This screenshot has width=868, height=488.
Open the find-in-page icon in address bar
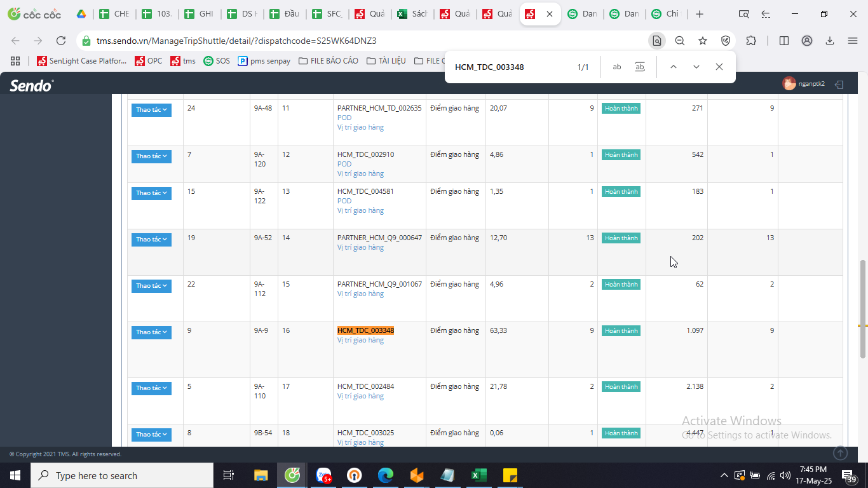(x=657, y=41)
